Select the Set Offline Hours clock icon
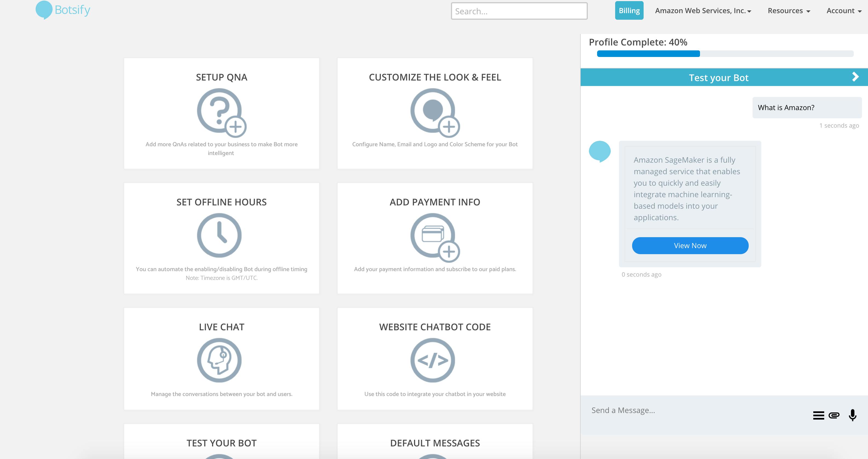868x459 pixels. pos(219,236)
